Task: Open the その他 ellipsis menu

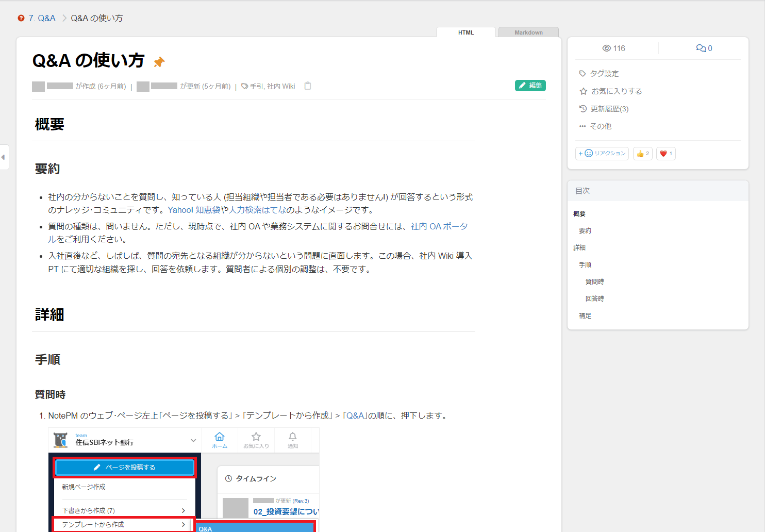Action: 595,126
